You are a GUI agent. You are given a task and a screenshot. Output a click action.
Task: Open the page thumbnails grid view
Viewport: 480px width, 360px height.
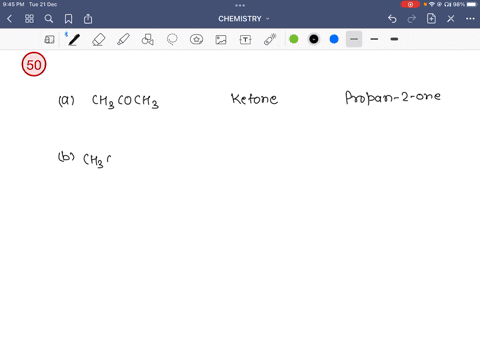pyautogui.click(x=29, y=19)
